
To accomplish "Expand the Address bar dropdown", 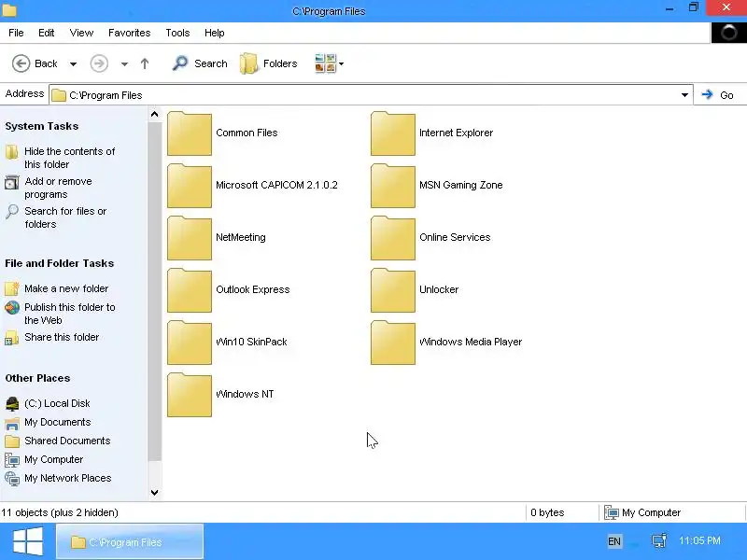I will (684, 95).
